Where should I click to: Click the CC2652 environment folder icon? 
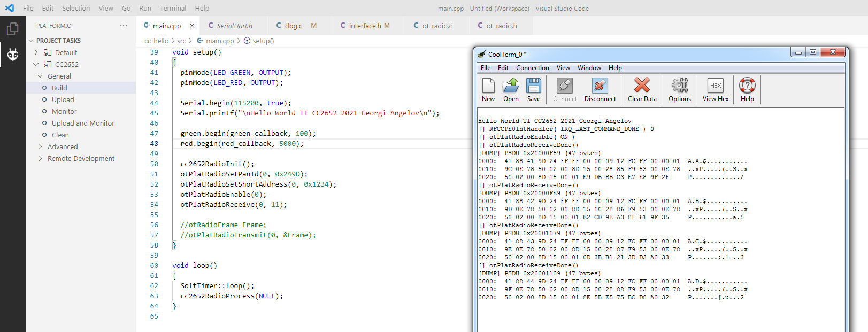pos(48,64)
